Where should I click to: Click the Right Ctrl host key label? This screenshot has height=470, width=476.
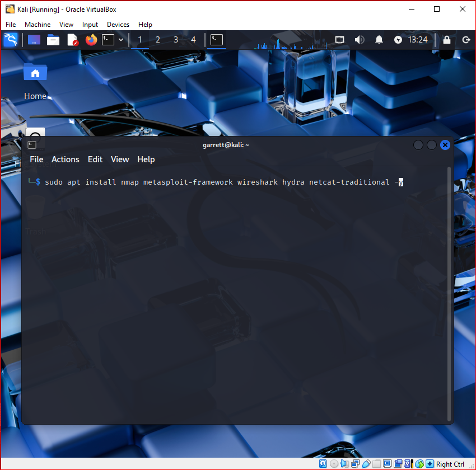pyautogui.click(x=450, y=464)
